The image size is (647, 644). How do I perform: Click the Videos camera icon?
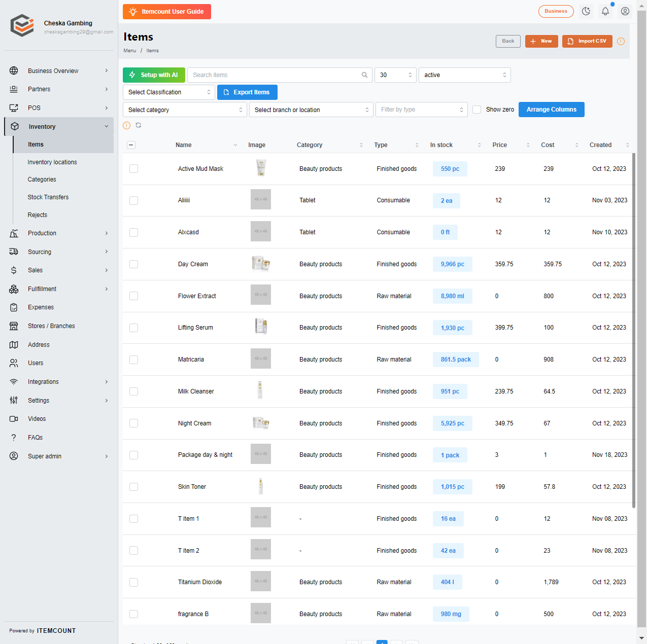14,419
